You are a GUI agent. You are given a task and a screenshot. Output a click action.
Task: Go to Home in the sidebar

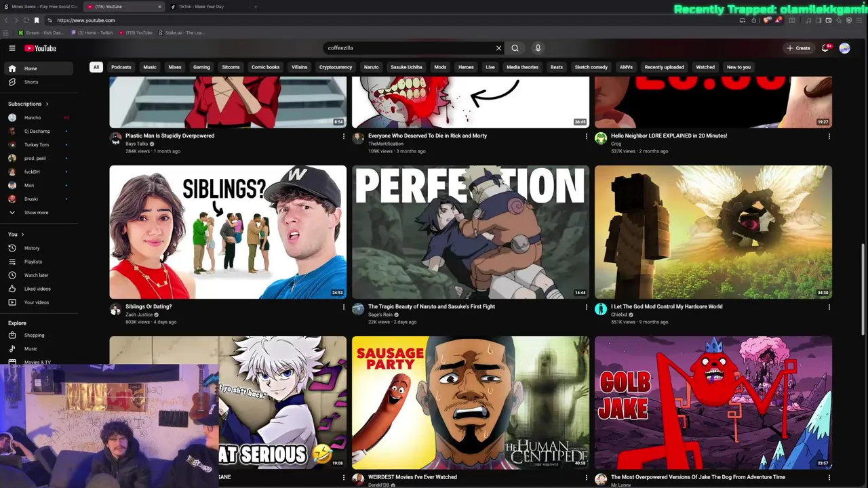pyautogui.click(x=39, y=68)
